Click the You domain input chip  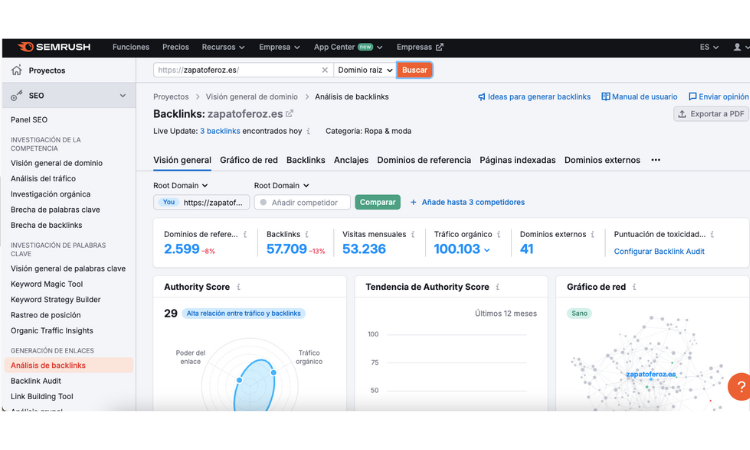point(201,202)
